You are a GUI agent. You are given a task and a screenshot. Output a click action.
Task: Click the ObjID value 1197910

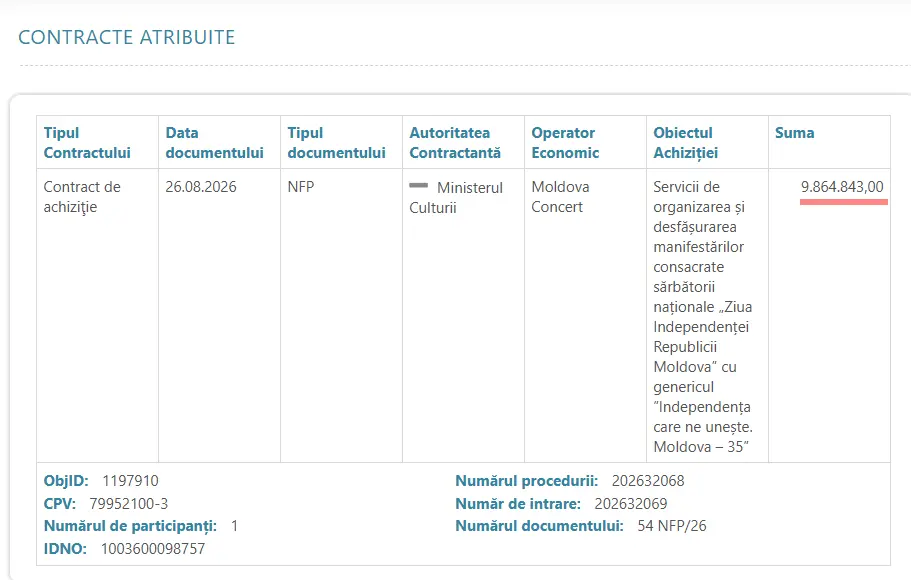(130, 481)
